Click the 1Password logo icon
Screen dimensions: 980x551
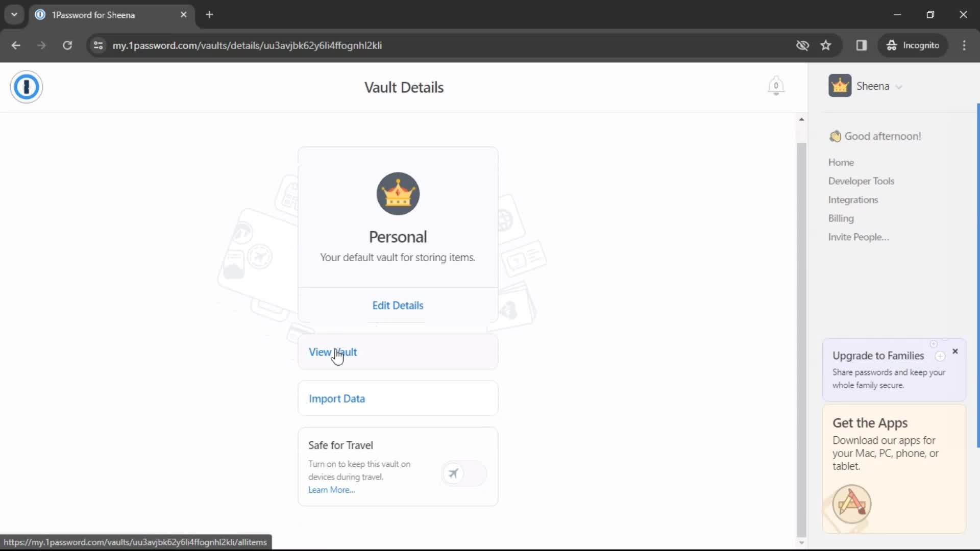(26, 87)
